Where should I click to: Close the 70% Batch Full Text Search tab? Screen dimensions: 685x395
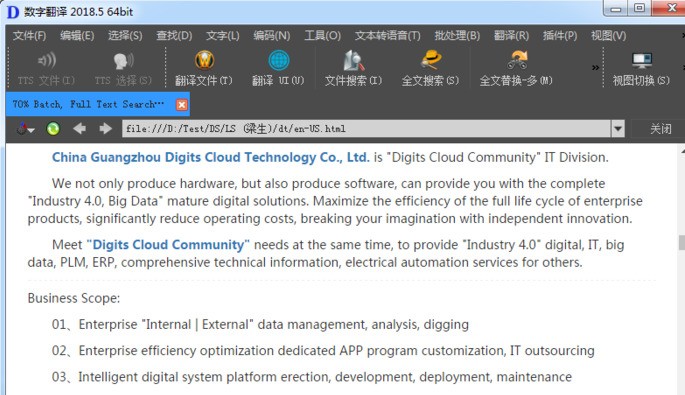point(182,105)
